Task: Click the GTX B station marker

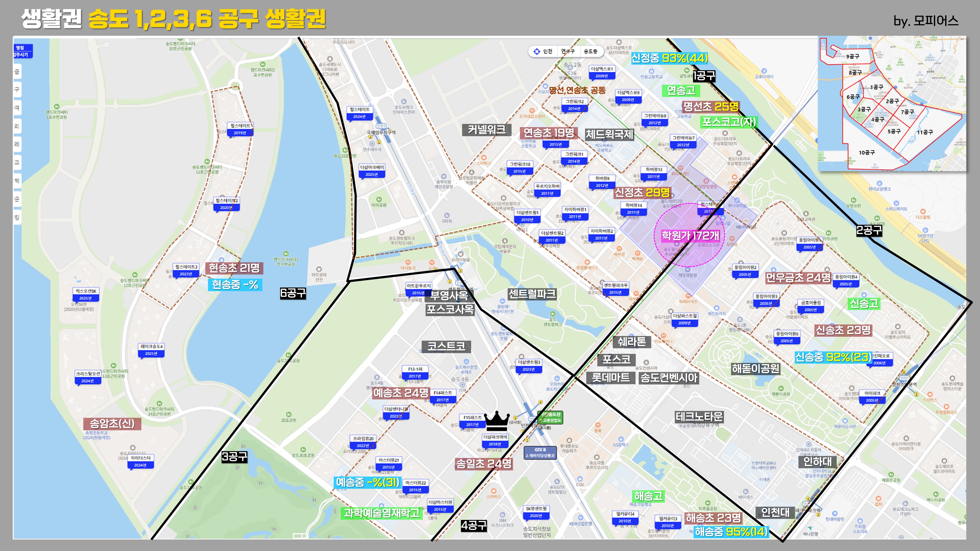Action: tap(540, 453)
